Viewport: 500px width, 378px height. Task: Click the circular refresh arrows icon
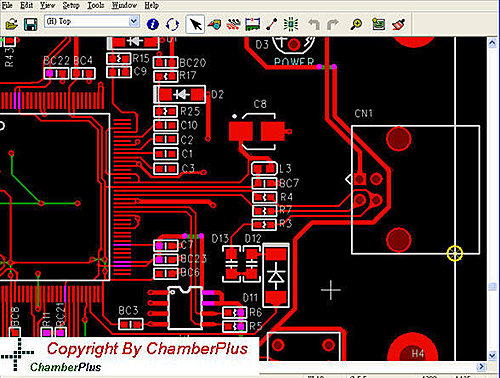click(x=172, y=24)
